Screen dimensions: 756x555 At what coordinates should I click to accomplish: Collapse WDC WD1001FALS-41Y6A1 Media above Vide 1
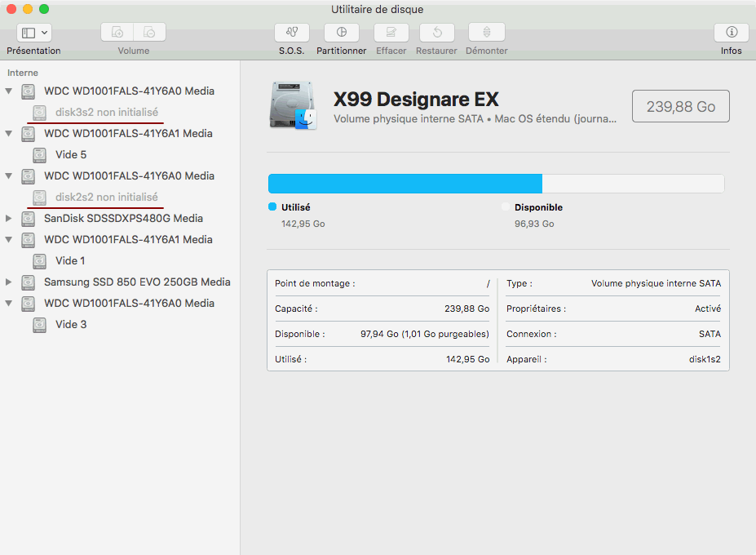click(x=9, y=239)
